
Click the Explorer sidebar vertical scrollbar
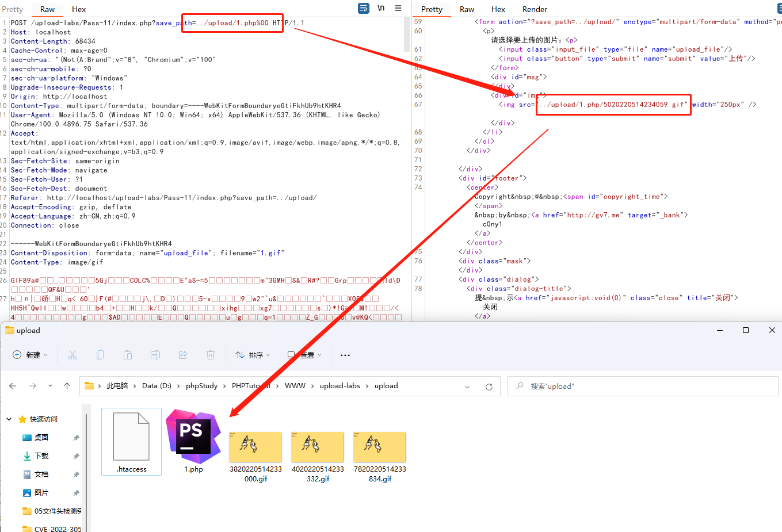click(87, 469)
